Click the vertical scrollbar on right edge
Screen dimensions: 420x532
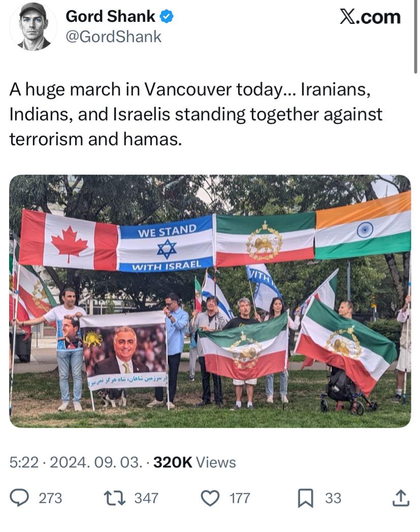click(x=415, y=37)
